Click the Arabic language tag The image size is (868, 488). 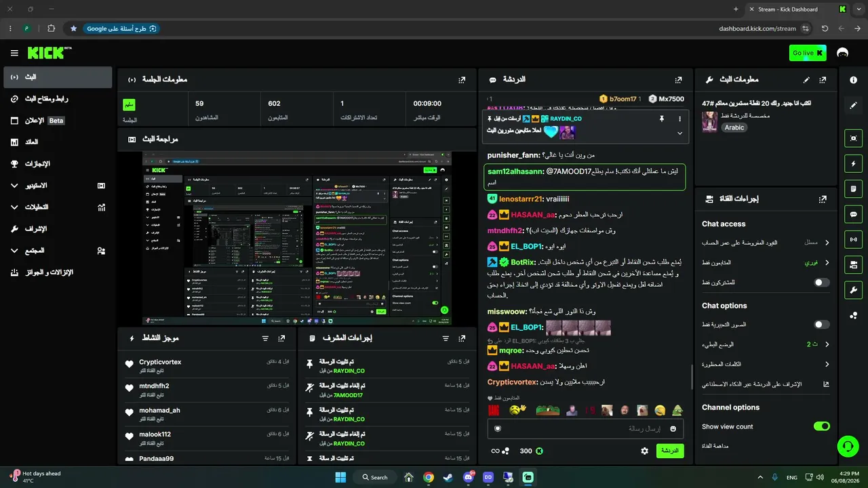click(x=734, y=127)
